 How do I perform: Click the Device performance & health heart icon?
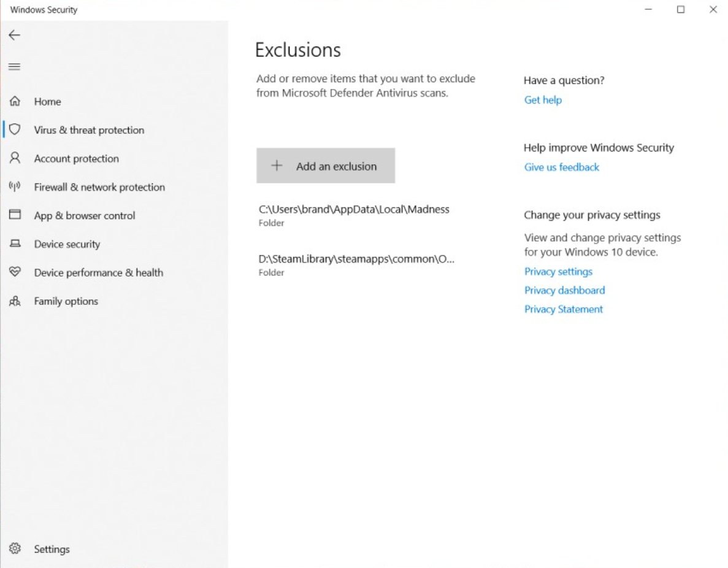click(x=15, y=272)
